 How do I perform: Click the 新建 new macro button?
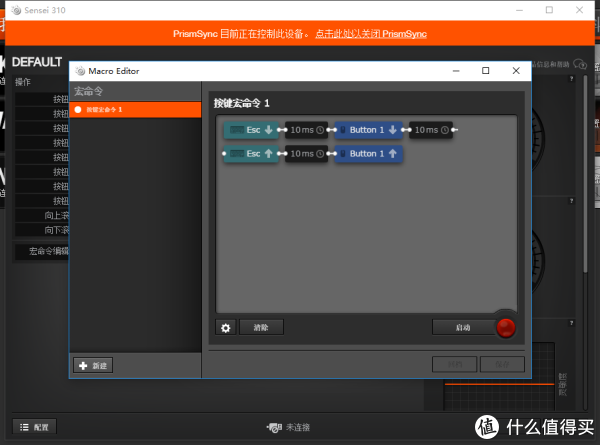[93, 365]
